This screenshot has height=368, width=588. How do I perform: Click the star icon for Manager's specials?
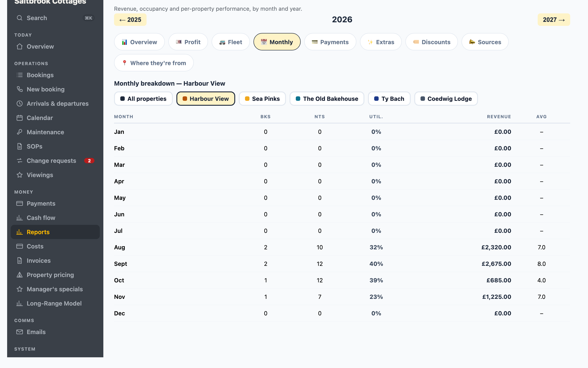pos(19,289)
